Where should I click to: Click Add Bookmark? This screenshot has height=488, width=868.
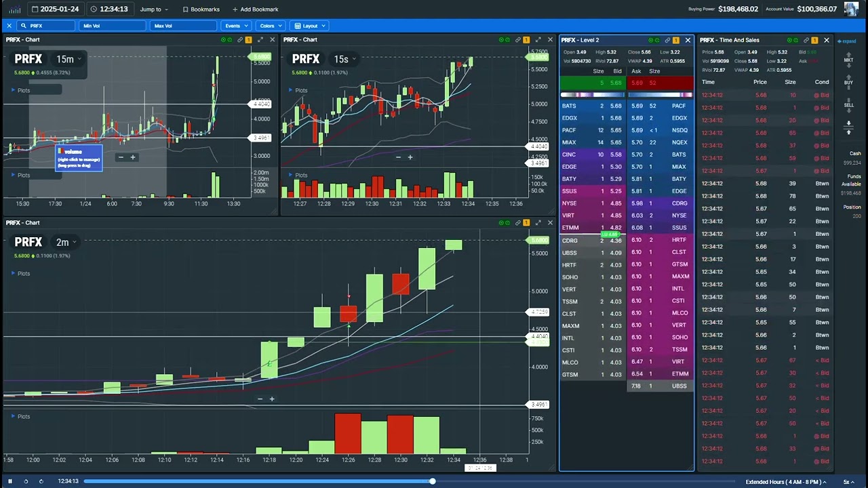(255, 9)
